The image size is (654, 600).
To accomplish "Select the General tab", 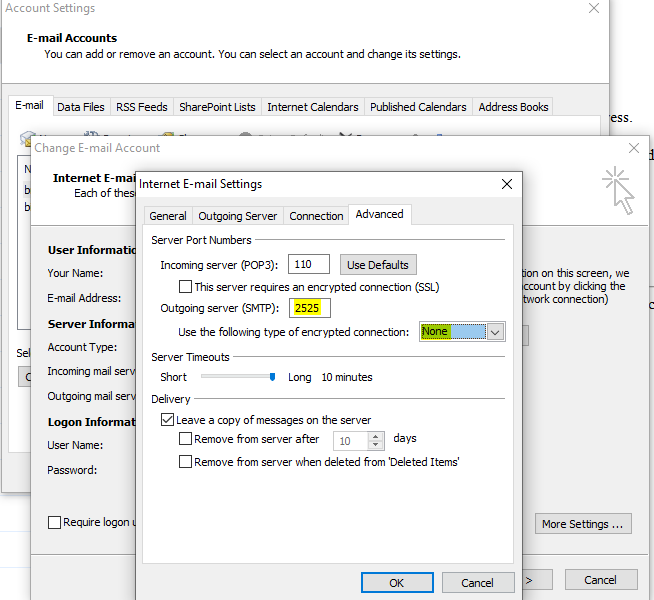I will 168,216.
